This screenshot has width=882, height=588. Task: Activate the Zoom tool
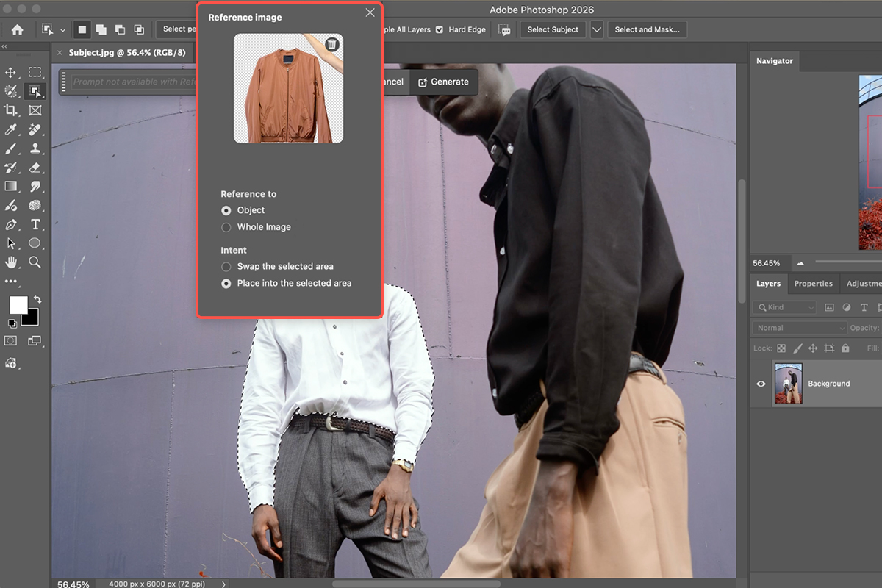[x=35, y=262]
